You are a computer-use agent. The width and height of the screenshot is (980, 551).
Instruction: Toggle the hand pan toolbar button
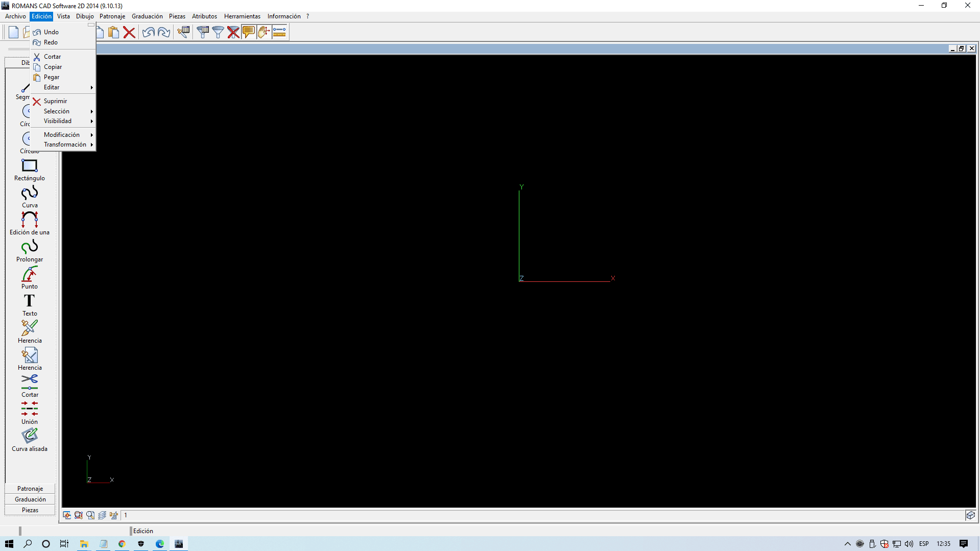click(264, 32)
